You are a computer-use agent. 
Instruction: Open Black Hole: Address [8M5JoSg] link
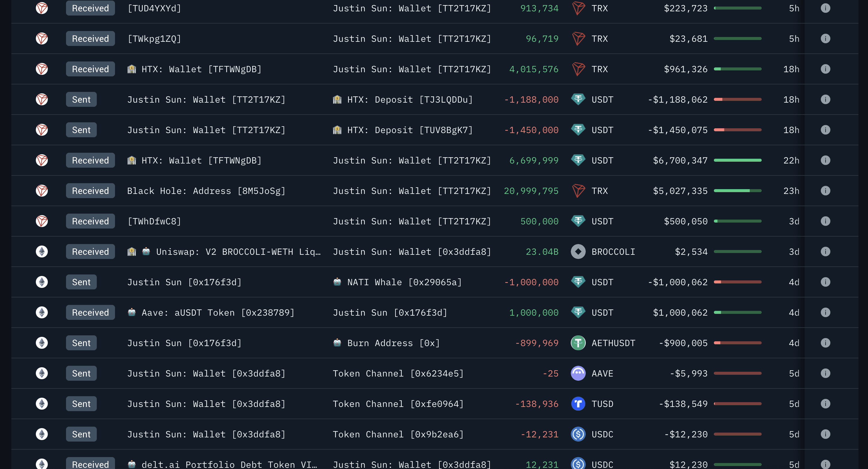[206, 191]
